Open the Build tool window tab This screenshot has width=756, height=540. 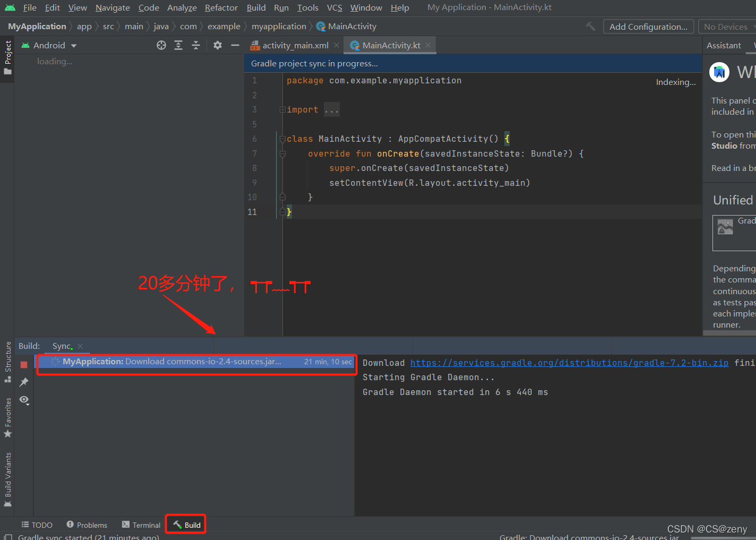(187, 525)
